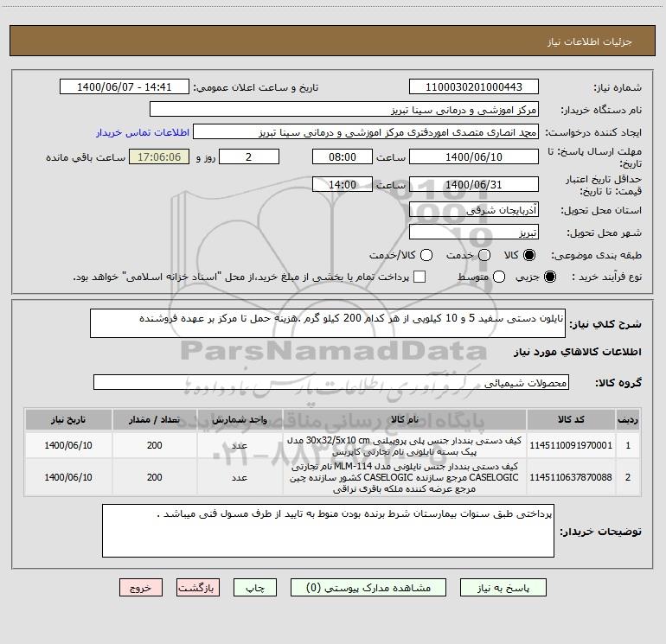Select the متوسط purchase type radio

(x=499, y=277)
